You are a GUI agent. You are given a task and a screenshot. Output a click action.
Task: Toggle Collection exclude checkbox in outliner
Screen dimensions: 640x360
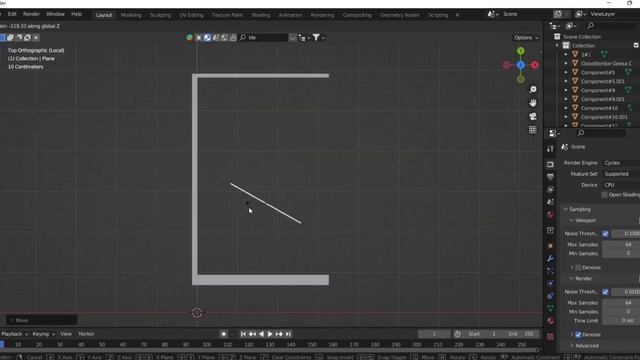pyautogui.click(x=636, y=45)
